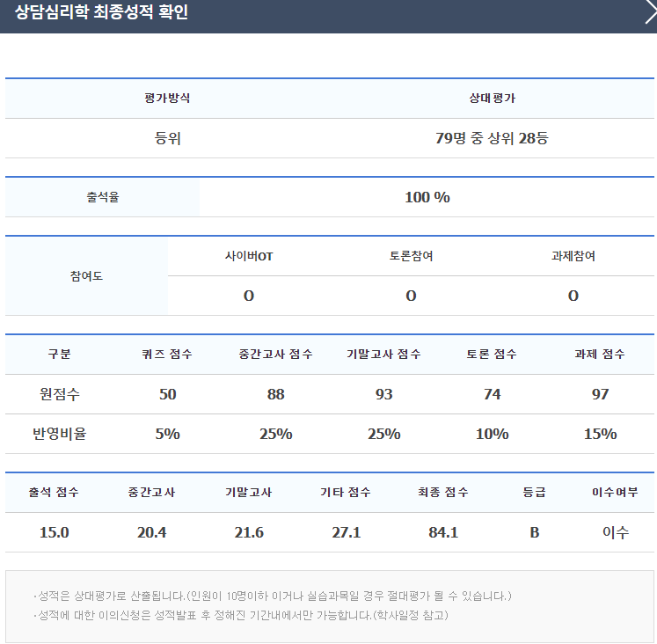Click the 과제참여 column header
Viewport: 657px width, 644px height.
tap(573, 256)
